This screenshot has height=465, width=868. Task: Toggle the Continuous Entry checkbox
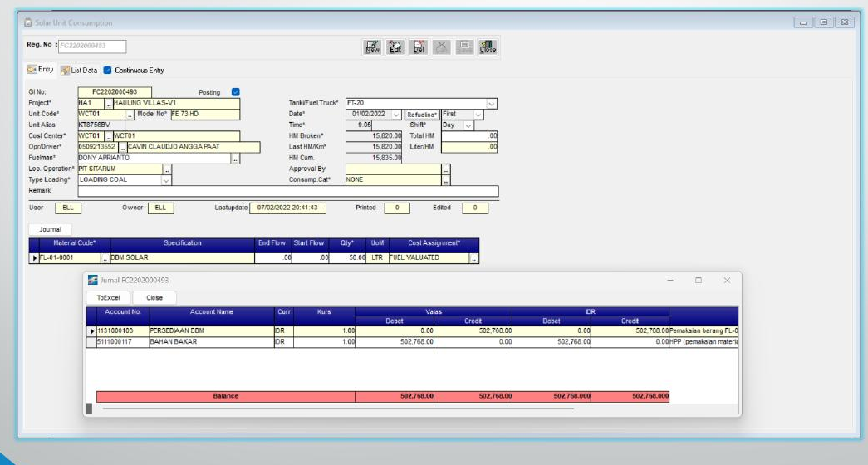(x=107, y=71)
